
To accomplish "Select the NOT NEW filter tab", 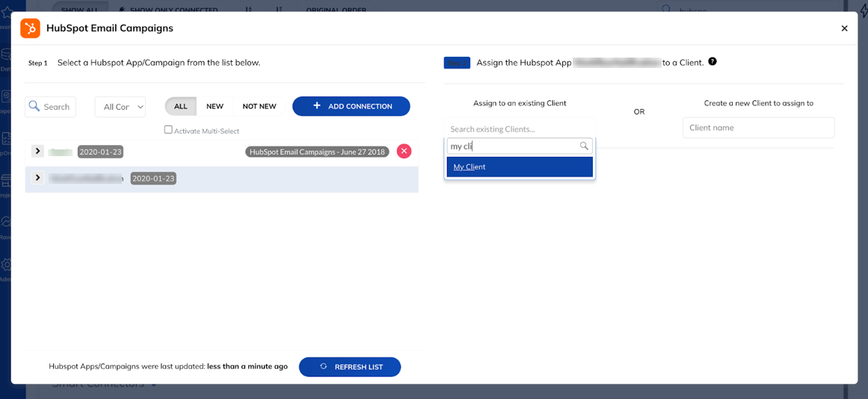I will click(259, 106).
